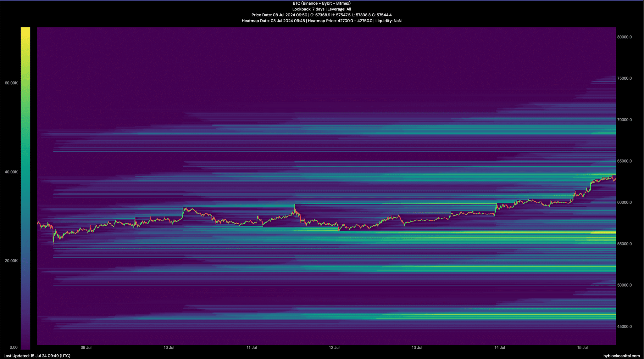Click the 80000.0 price axis label
This screenshot has height=359, width=644.
point(624,37)
